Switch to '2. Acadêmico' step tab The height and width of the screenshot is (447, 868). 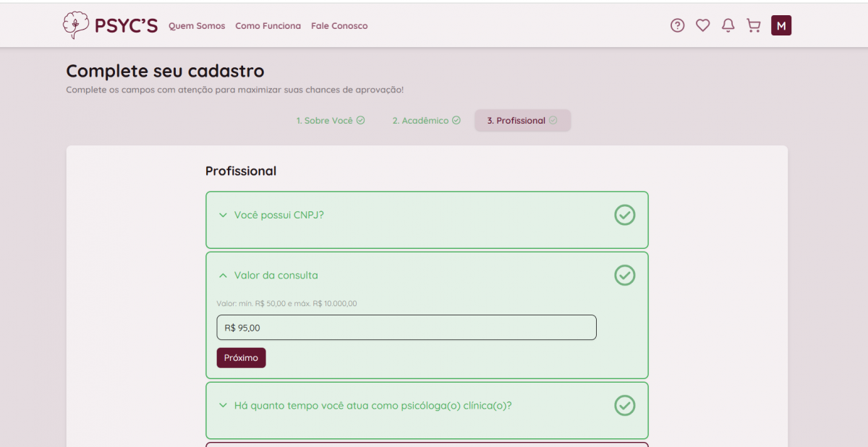(426, 121)
